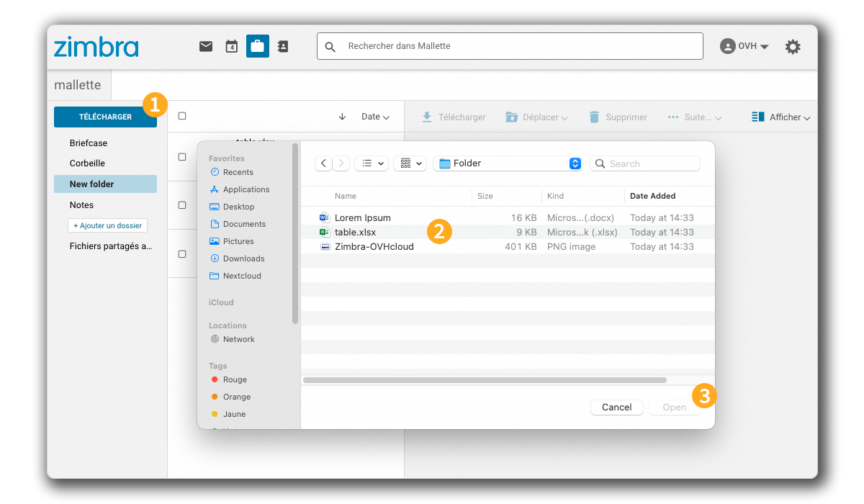Open the Suite overflow menu
Screen dimensions: 864x504
pos(693,116)
